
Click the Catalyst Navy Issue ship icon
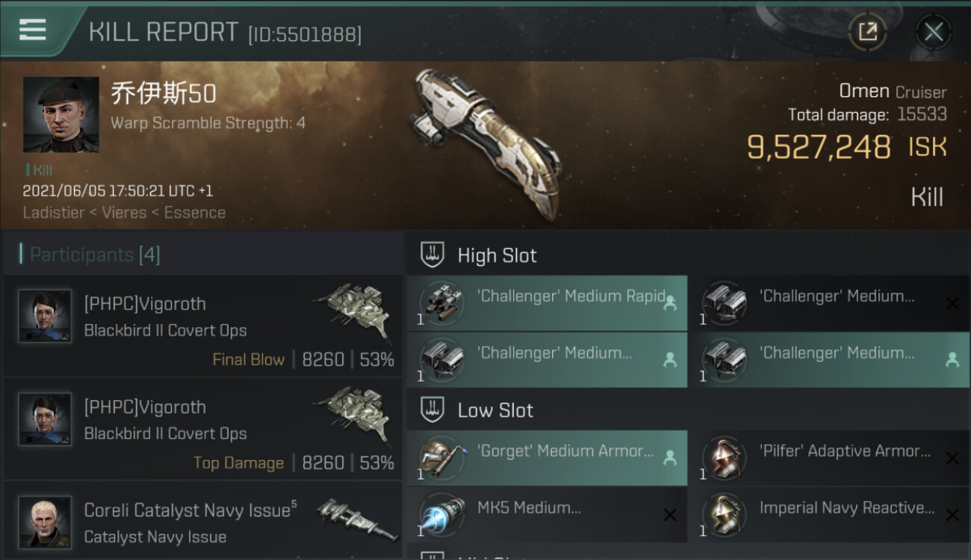pyautogui.click(x=356, y=517)
